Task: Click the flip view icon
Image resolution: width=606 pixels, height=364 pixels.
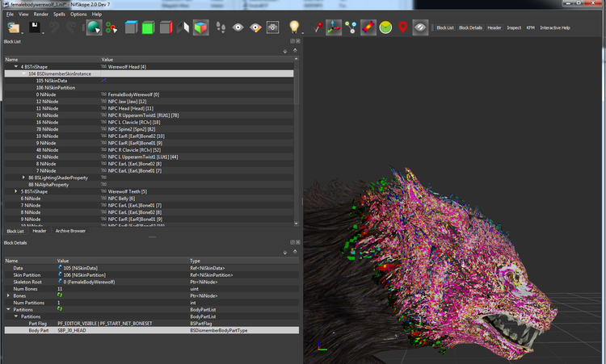Action: click(x=183, y=27)
